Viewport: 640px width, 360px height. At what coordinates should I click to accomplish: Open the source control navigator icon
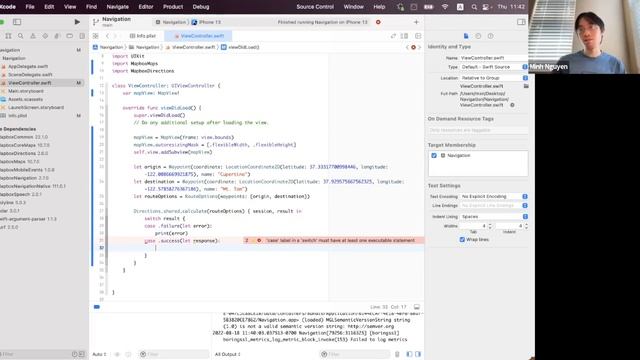click(x=8, y=36)
